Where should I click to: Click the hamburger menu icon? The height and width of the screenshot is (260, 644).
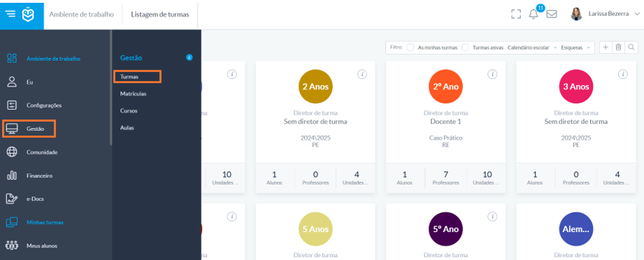[x=10, y=14]
